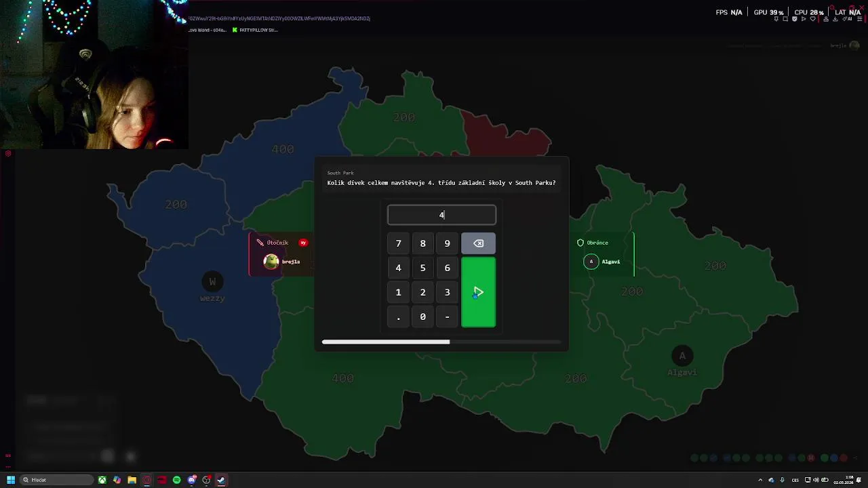Open File Explorer from the taskbar
The width and height of the screenshot is (868, 488).
[132, 480]
